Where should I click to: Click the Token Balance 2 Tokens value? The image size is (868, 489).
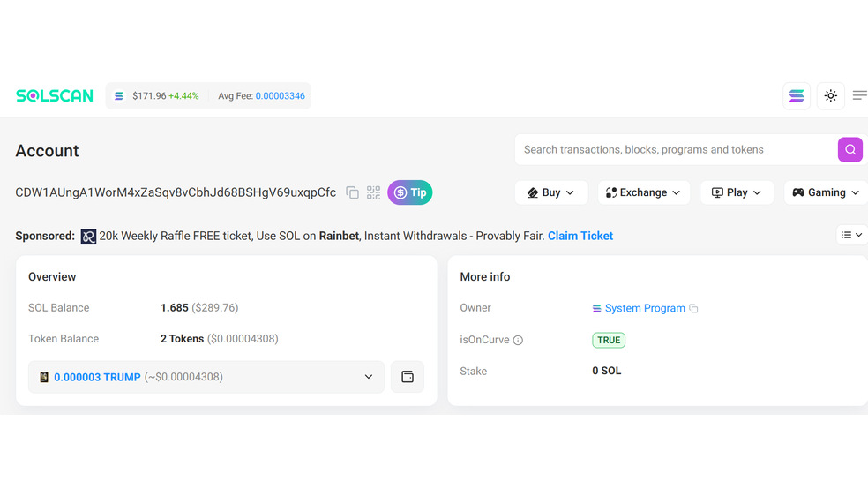click(182, 339)
